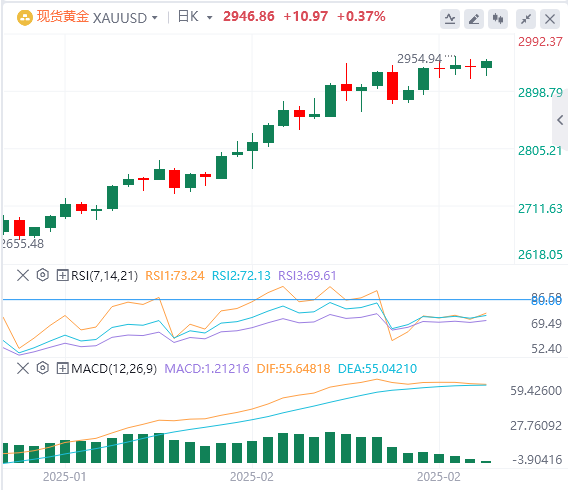
Task: Expand the RSI panel with plus icon
Action: pos(62,276)
